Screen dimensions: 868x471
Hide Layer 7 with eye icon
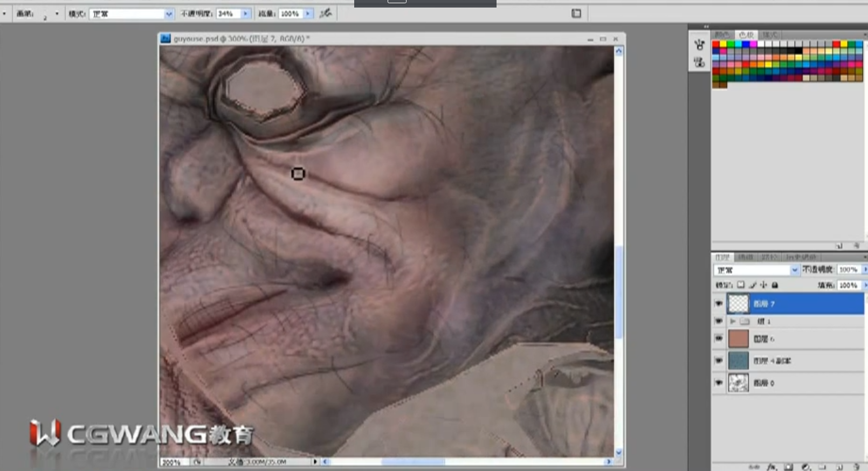point(719,303)
